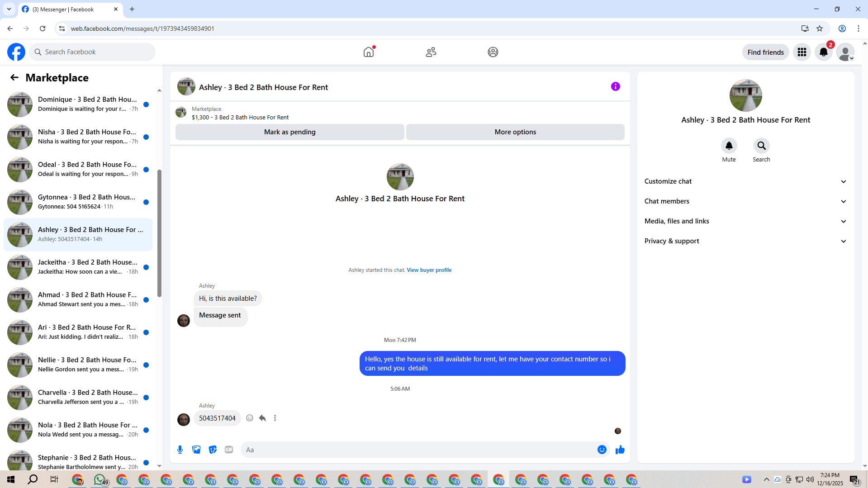Open Windows taskbar search

(x=33, y=479)
